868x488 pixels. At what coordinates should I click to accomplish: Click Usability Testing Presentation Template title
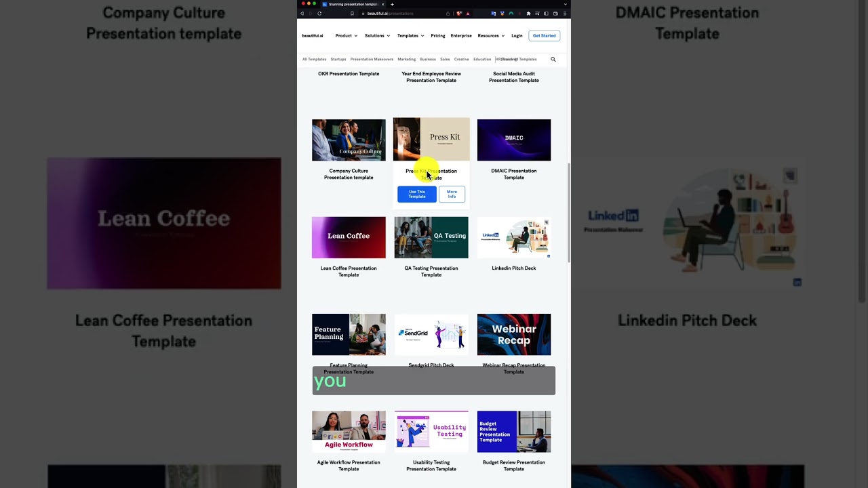pyautogui.click(x=431, y=466)
